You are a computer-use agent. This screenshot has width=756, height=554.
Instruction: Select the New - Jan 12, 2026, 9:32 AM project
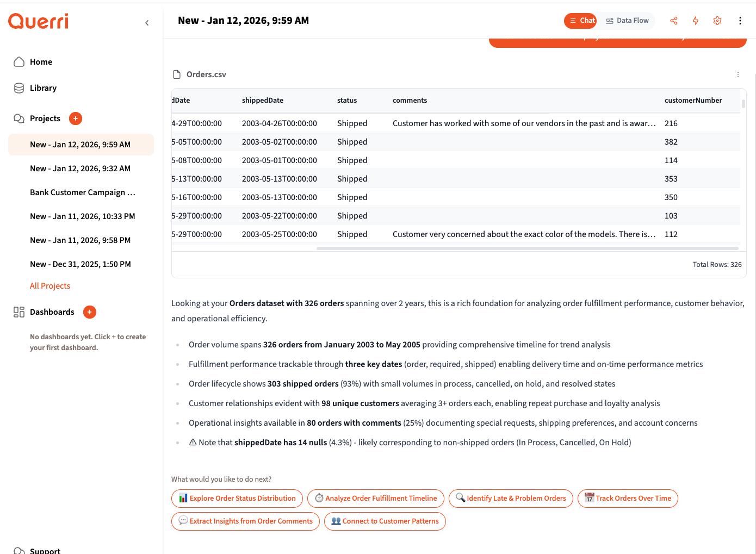click(x=80, y=168)
